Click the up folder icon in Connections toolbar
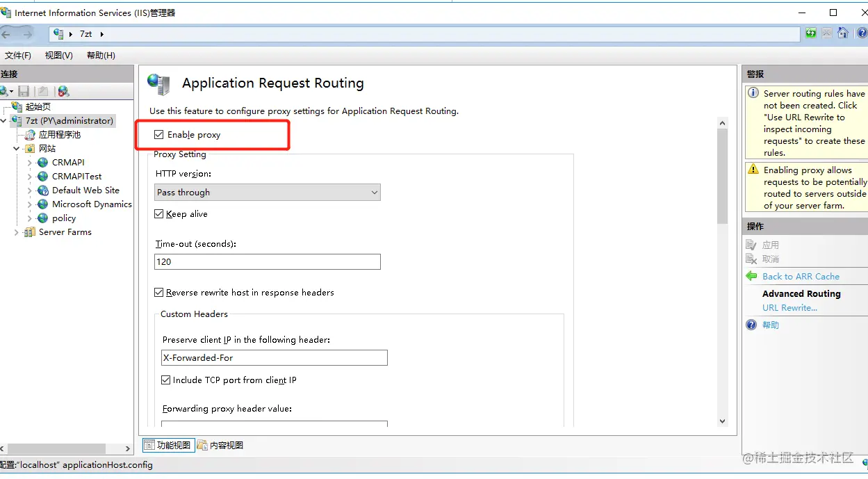 [43, 91]
